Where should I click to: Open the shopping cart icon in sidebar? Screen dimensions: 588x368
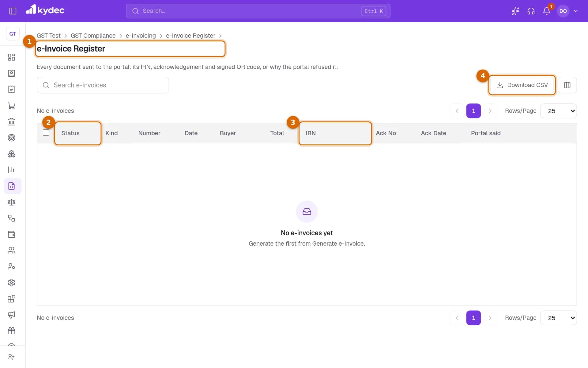coord(11,105)
